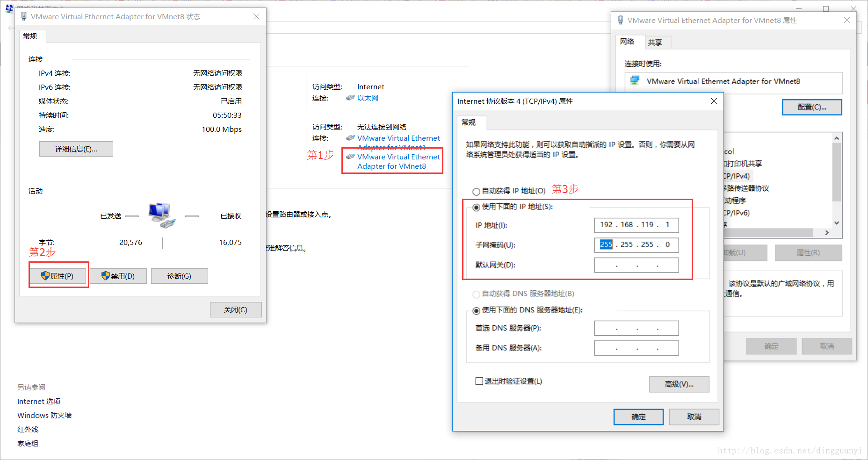Click the 默认网关(D) input field
This screenshot has height=460, width=868.
coord(636,265)
